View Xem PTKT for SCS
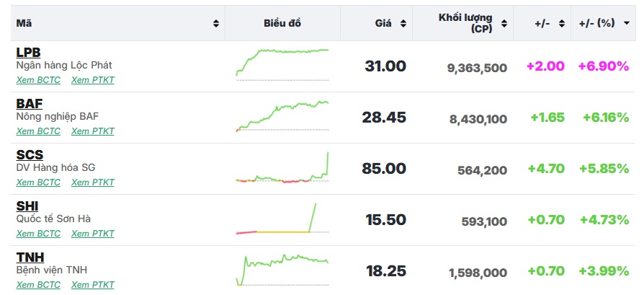 [x=93, y=182]
